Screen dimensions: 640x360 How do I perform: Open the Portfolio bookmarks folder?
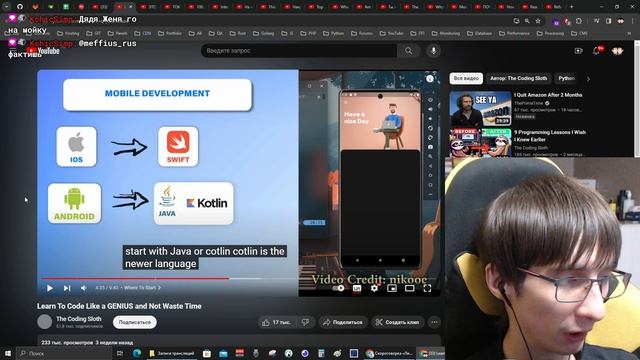(169, 33)
